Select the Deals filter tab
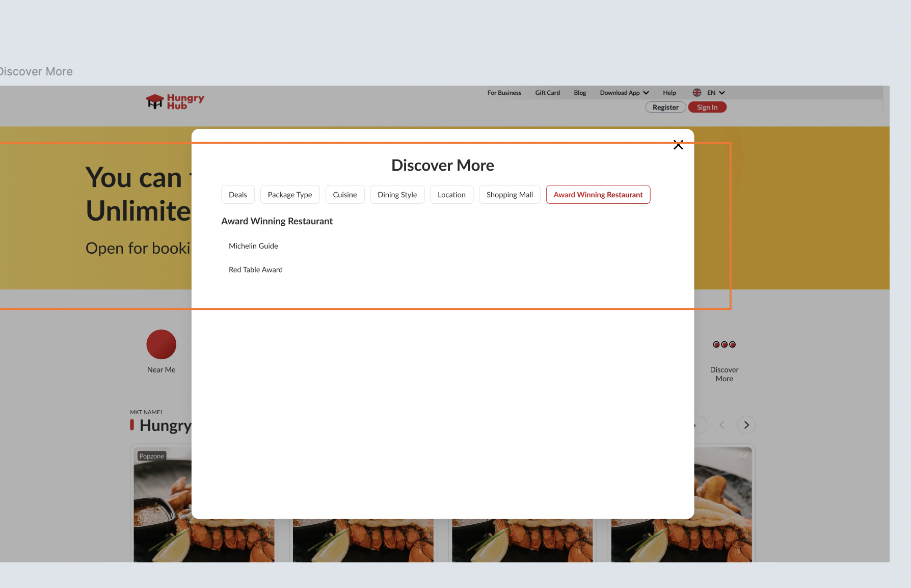 tap(237, 195)
